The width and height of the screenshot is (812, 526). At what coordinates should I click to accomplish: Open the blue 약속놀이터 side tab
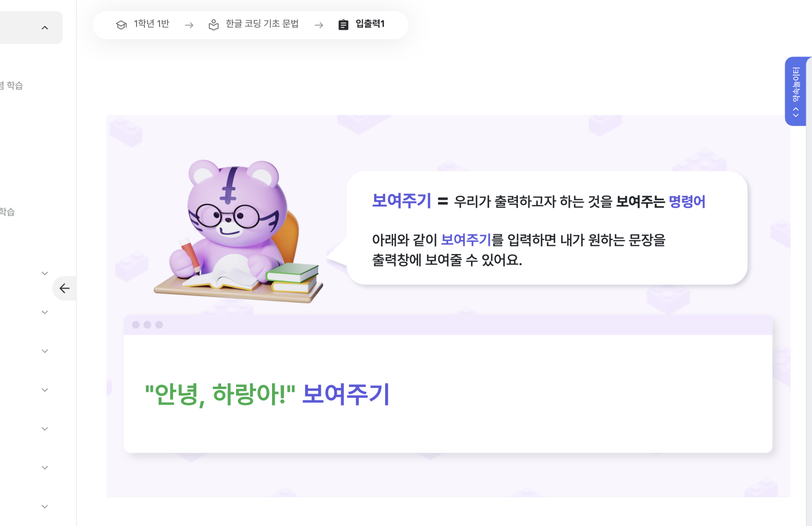(796, 91)
